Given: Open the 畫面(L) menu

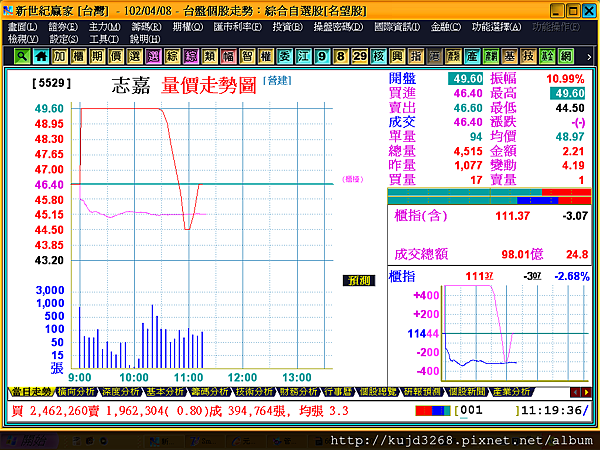Looking at the screenshot, I should pyautogui.click(x=23, y=27).
